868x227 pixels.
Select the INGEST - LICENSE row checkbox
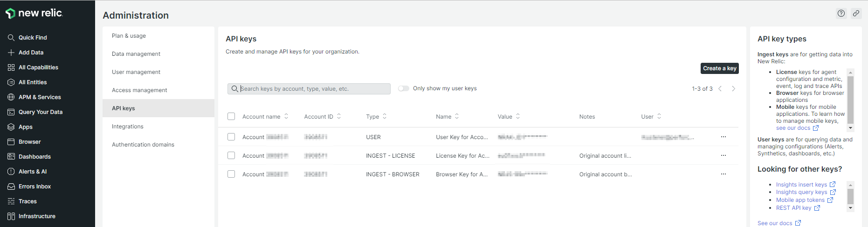(x=231, y=155)
